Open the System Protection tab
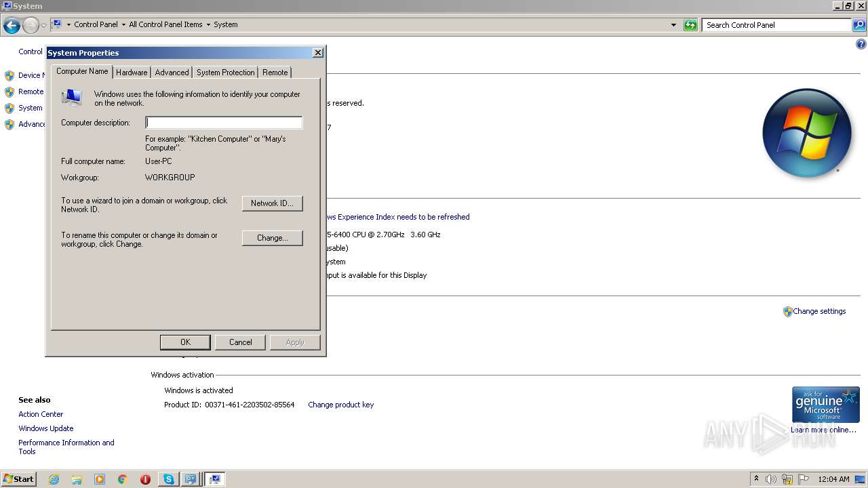The image size is (868, 488). pyautogui.click(x=226, y=73)
